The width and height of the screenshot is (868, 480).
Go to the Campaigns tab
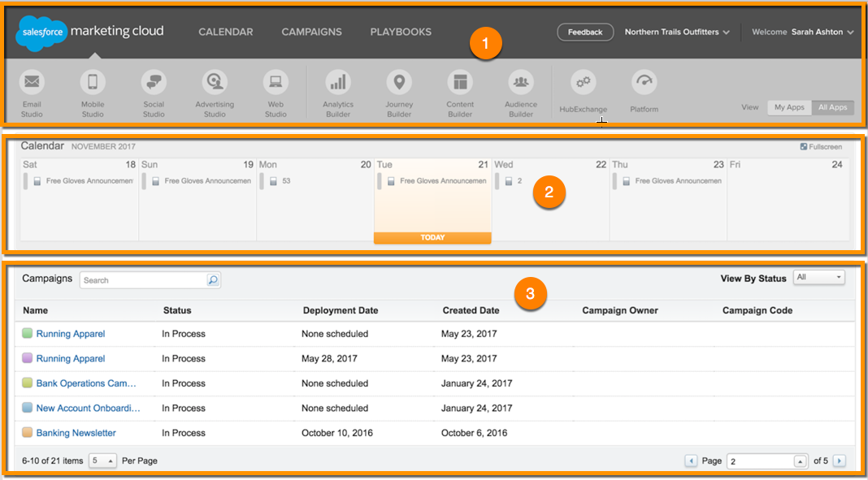[311, 32]
